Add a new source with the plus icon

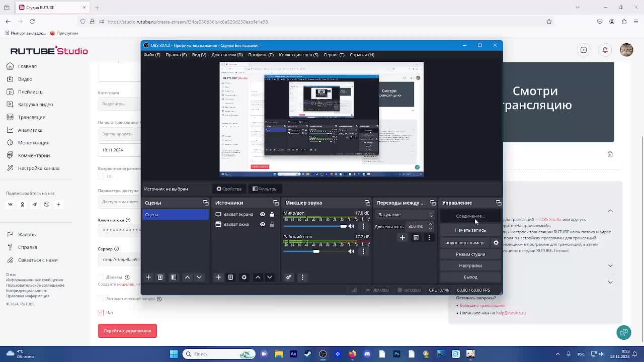(x=219, y=277)
